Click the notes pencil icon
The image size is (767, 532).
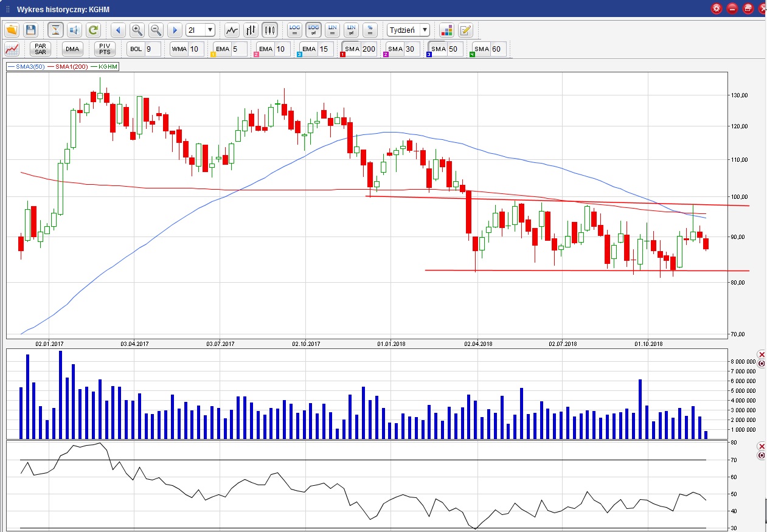(x=465, y=30)
